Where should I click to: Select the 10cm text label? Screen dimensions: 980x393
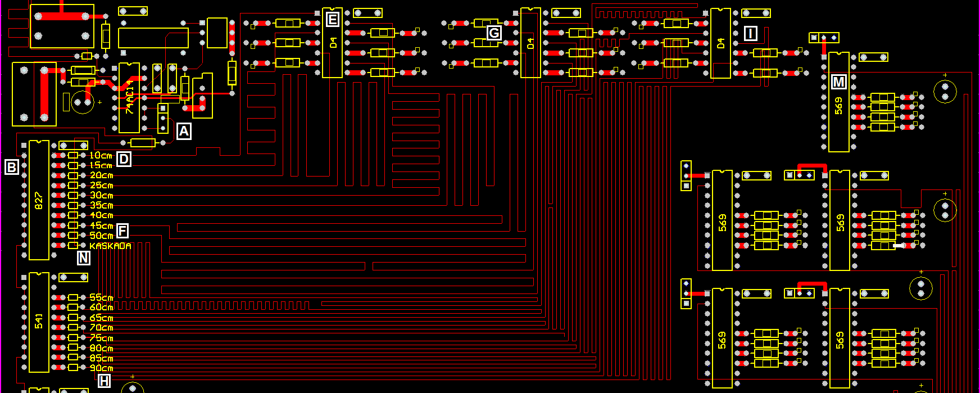pos(101,155)
